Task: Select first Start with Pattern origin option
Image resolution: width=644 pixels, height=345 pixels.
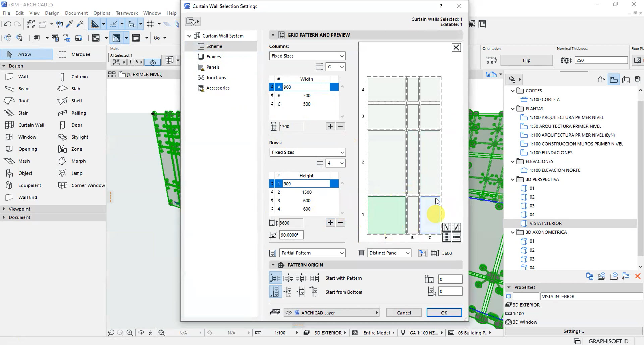Action: (275, 278)
